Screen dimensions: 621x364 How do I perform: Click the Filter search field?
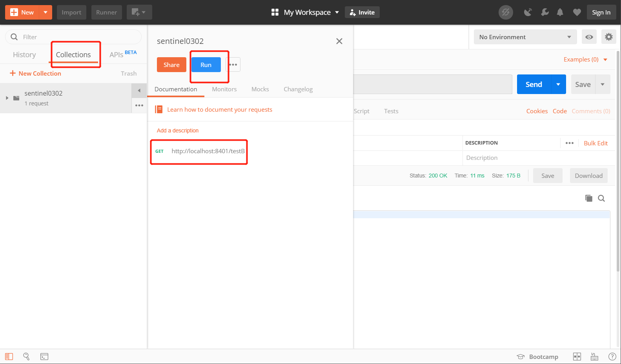[73, 37]
